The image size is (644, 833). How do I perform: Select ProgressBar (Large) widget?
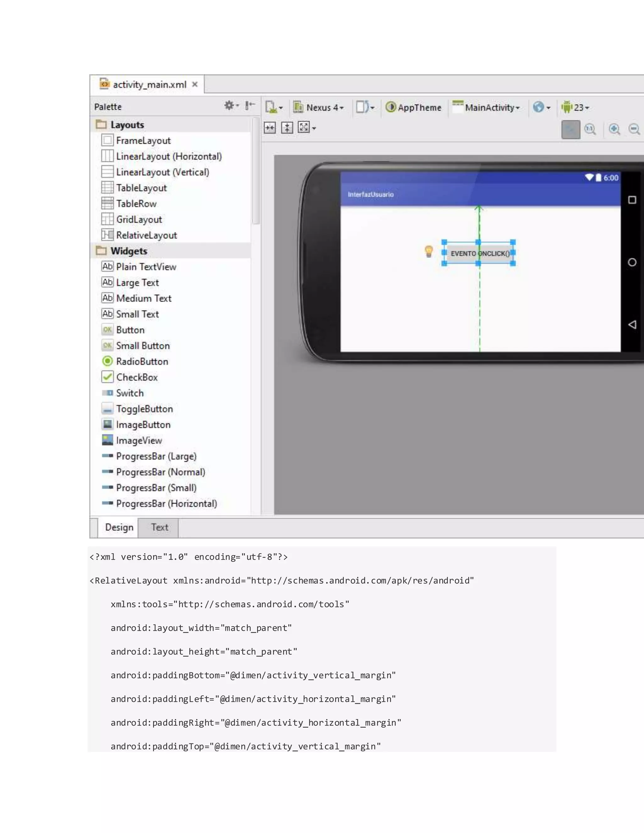(x=149, y=456)
